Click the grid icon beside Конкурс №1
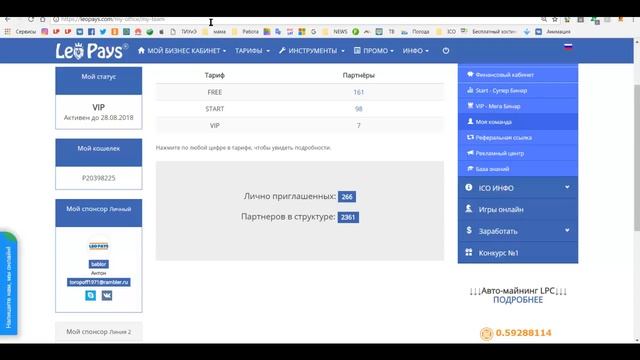640x360 pixels. (x=469, y=252)
